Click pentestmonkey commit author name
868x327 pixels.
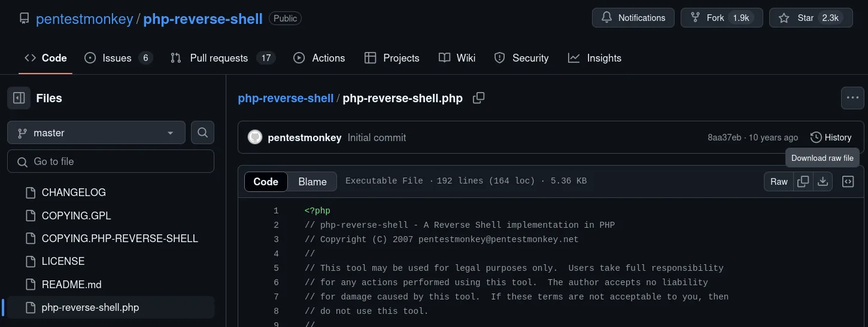tap(305, 137)
